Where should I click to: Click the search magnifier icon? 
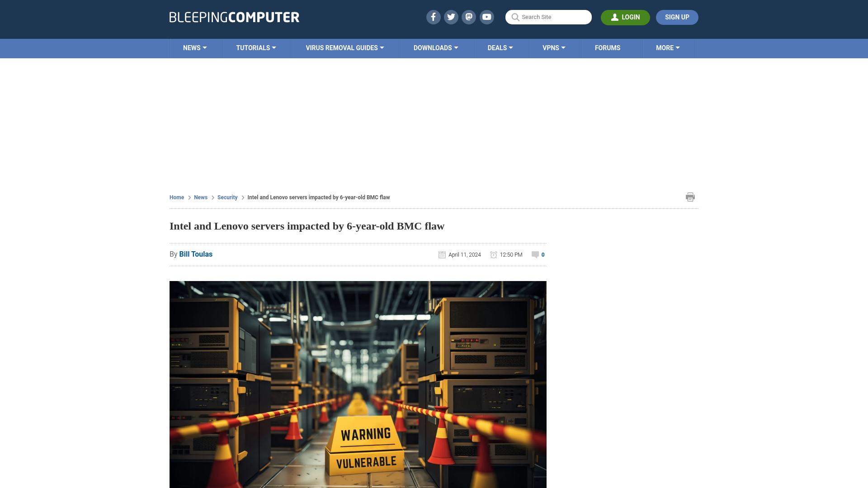click(x=515, y=17)
